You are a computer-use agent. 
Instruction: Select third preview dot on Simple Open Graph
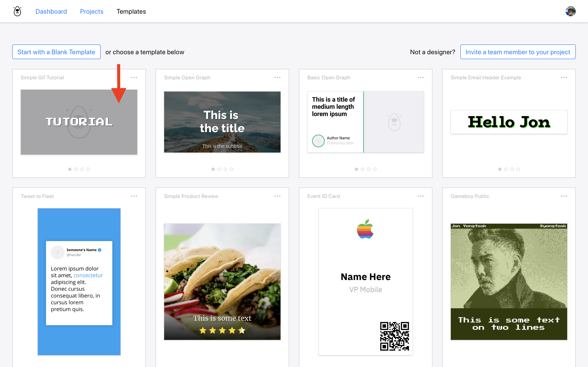tap(225, 169)
